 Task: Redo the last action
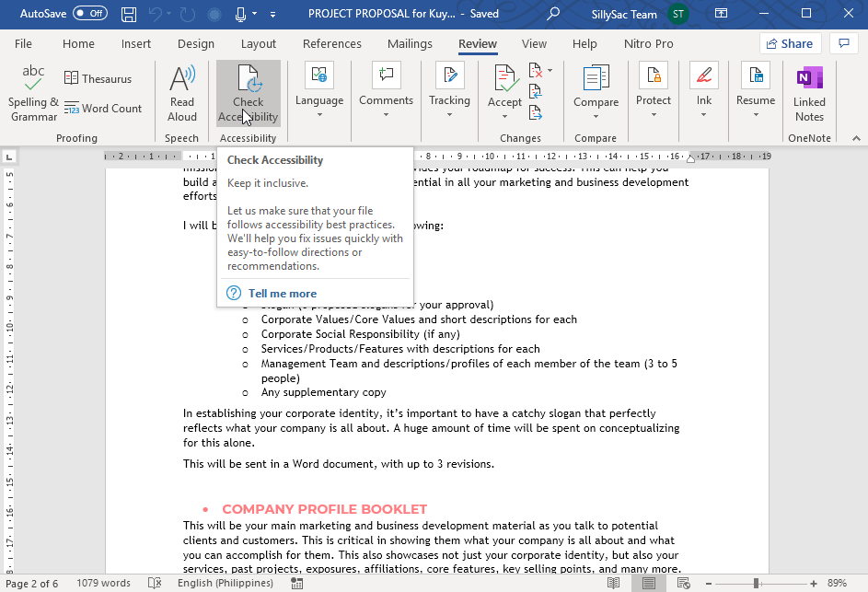(188, 14)
